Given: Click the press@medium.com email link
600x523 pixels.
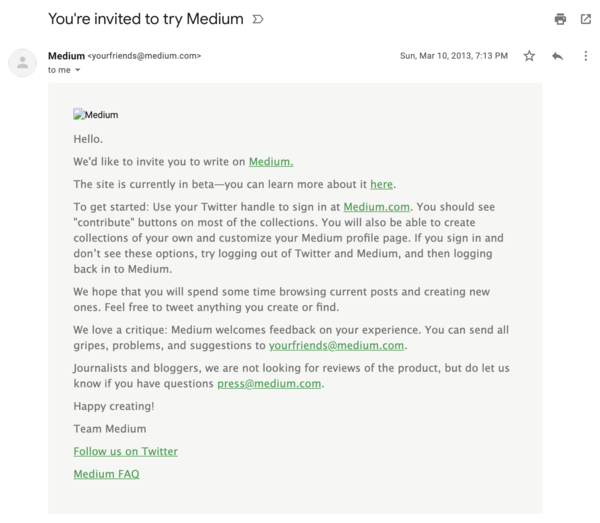Looking at the screenshot, I should click(x=270, y=383).
